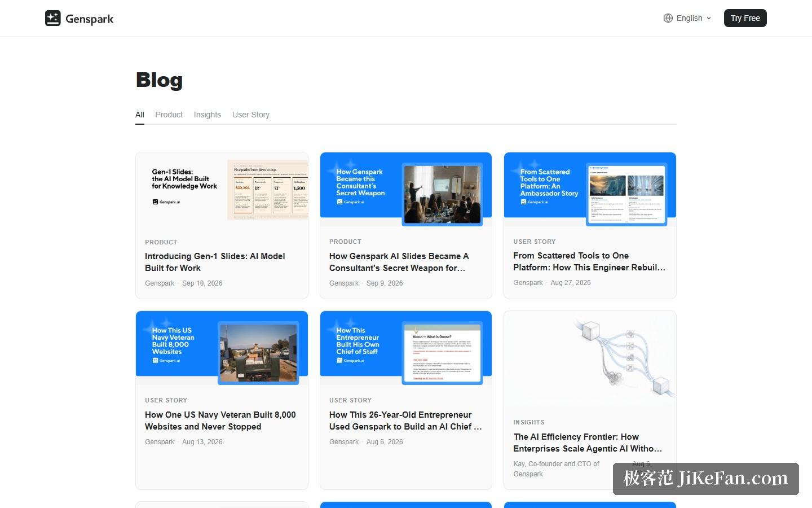Image resolution: width=812 pixels, height=508 pixels.
Task: Click 'Aug 6, 2026' date on Entrepreneur card
Action: pyautogui.click(x=385, y=442)
